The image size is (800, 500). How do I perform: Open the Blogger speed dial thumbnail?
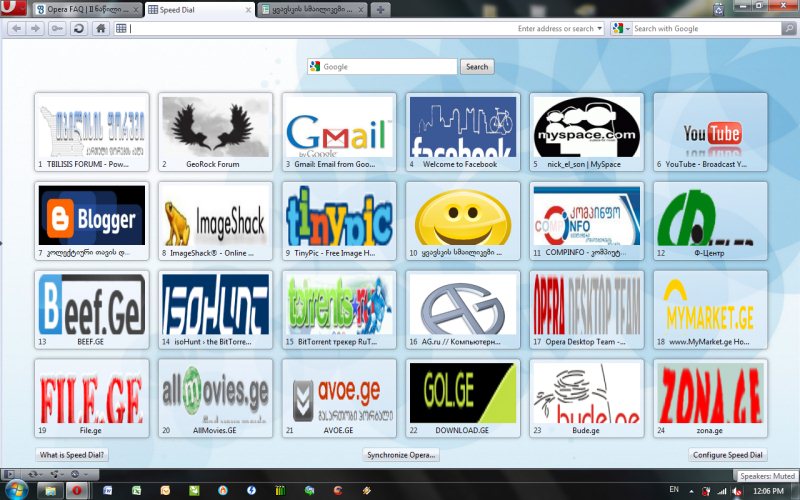point(92,220)
